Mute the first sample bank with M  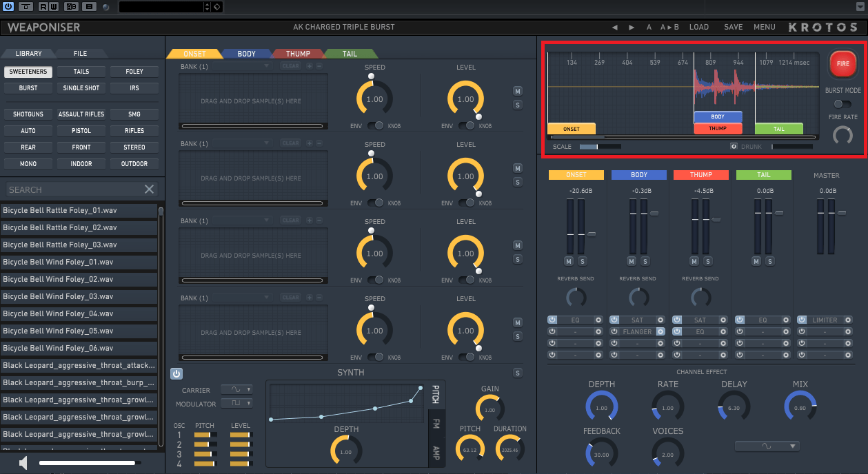pyautogui.click(x=518, y=91)
